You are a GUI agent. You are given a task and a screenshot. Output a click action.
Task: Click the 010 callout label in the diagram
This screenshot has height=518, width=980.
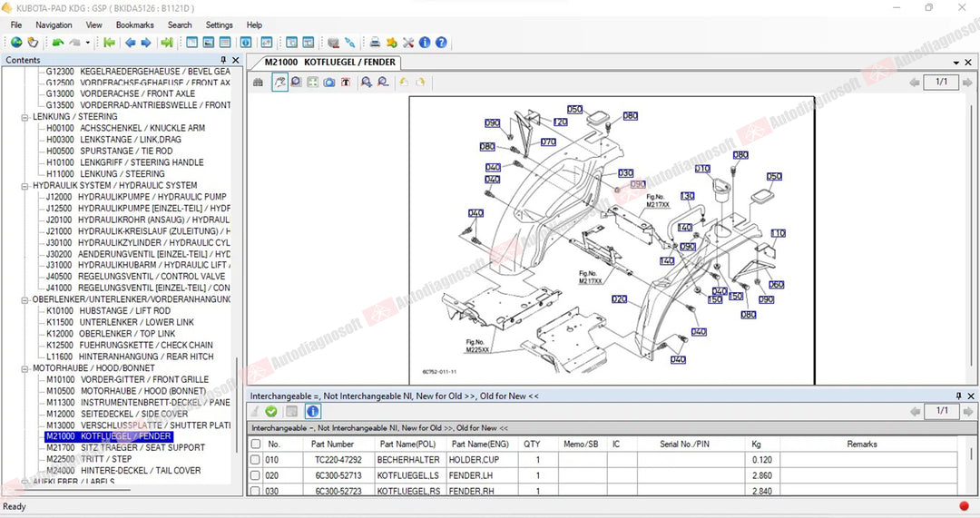click(702, 169)
